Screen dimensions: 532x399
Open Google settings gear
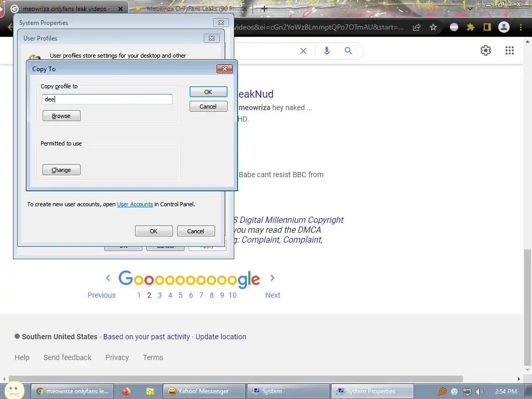coord(486,50)
